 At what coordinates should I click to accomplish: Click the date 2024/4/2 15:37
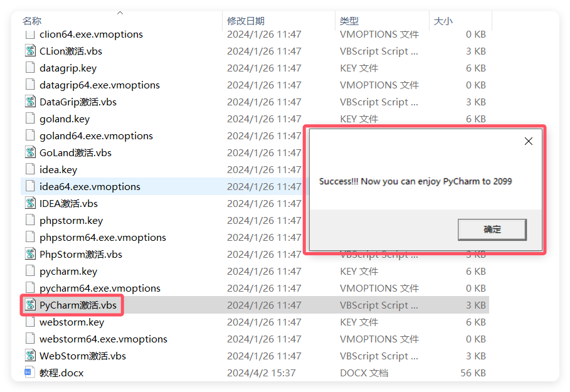pyautogui.click(x=261, y=373)
